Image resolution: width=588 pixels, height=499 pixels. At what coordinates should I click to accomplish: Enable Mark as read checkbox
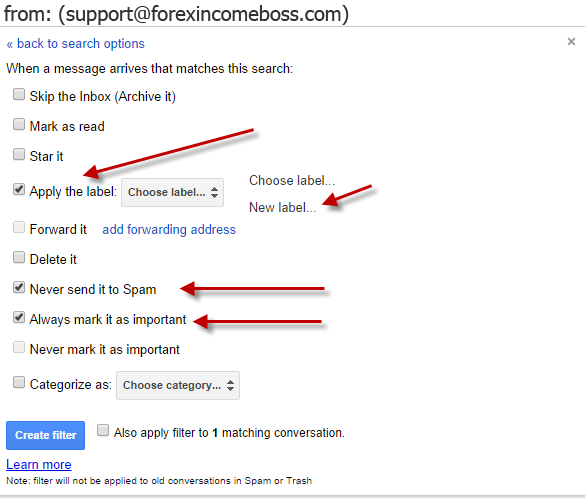pos(19,124)
